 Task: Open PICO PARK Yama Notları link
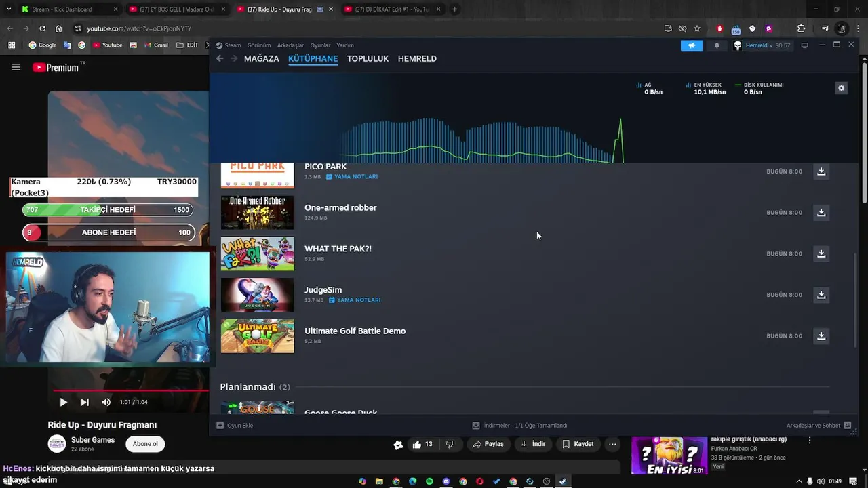pyautogui.click(x=352, y=176)
